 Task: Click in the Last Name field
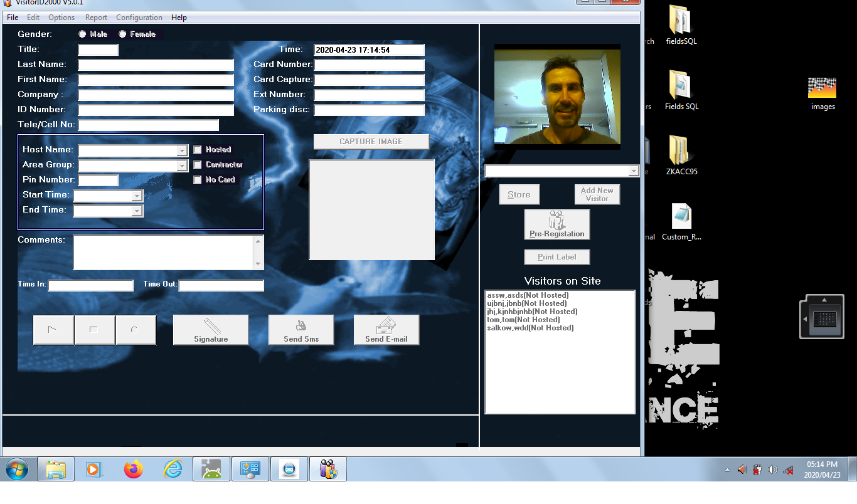156,65
